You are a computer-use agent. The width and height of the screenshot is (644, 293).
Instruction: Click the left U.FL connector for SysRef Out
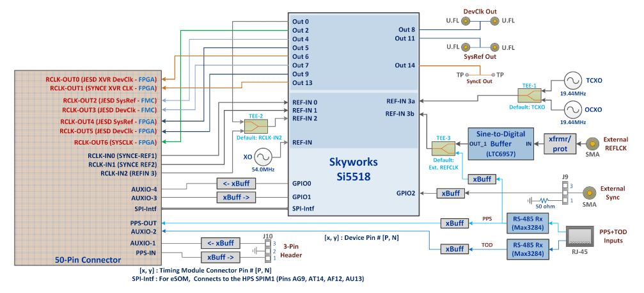(x=466, y=47)
